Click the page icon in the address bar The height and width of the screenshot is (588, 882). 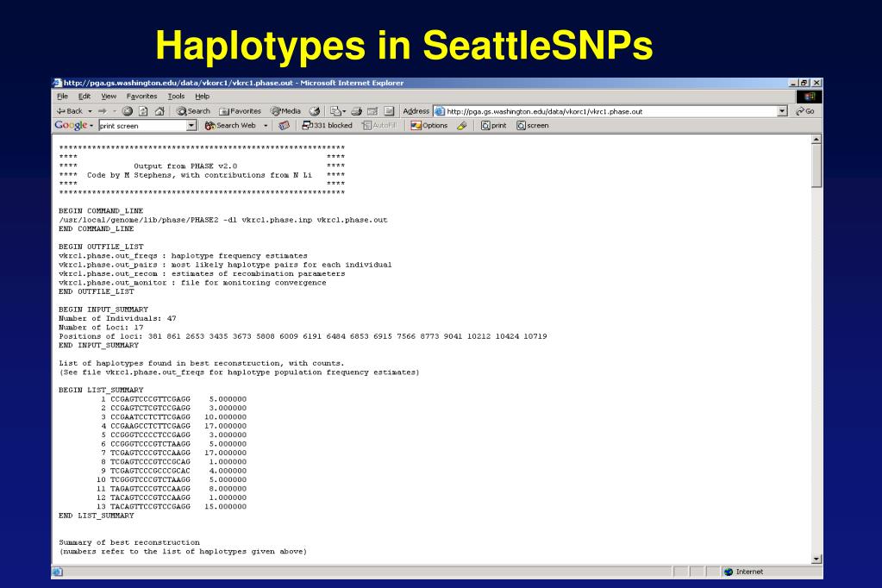click(440, 111)
